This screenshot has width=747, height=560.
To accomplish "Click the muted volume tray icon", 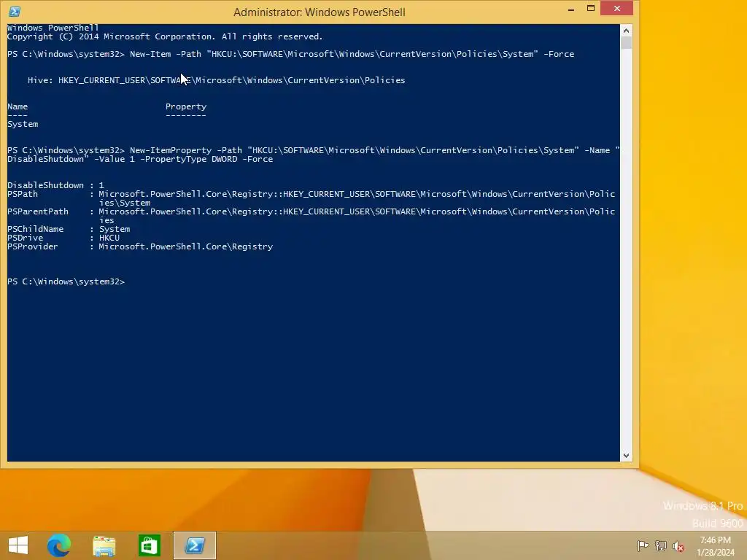I will (678, 546).
